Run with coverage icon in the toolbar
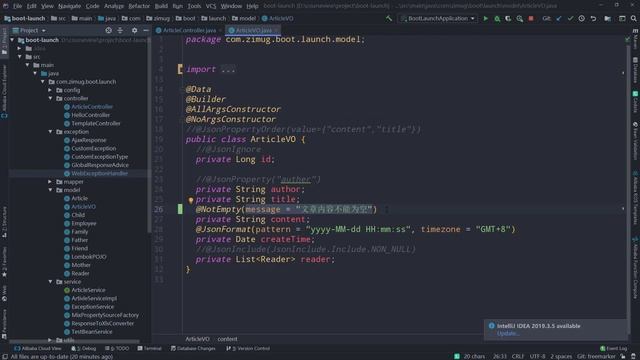The height and width of the screenshot is (360, 640). (508, 18)
